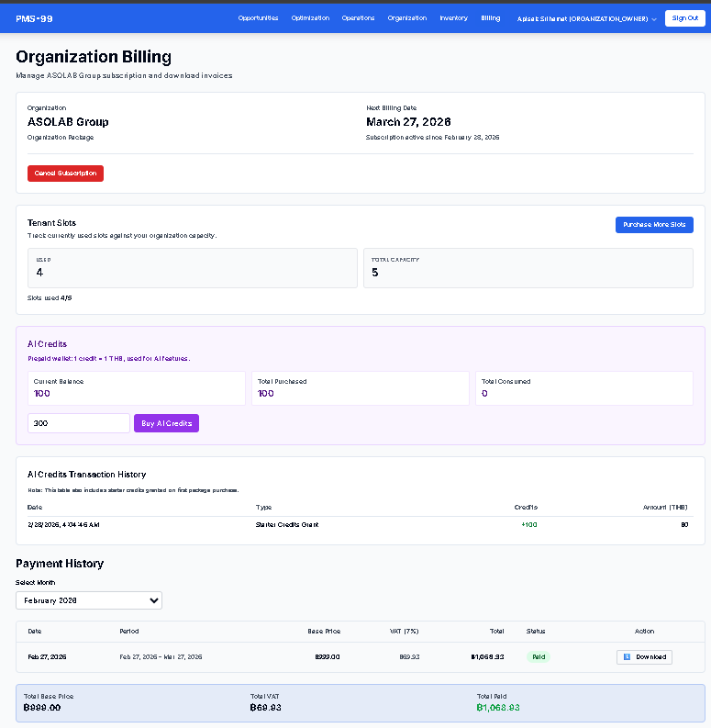Click the Sign Out button
711x728 pixels.
(685, 18)
